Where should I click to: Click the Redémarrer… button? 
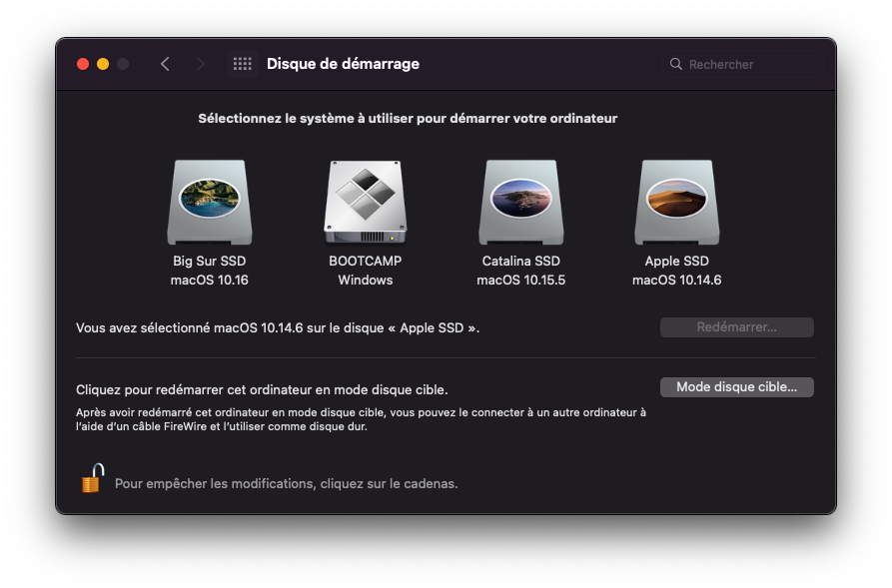point(737,327)
